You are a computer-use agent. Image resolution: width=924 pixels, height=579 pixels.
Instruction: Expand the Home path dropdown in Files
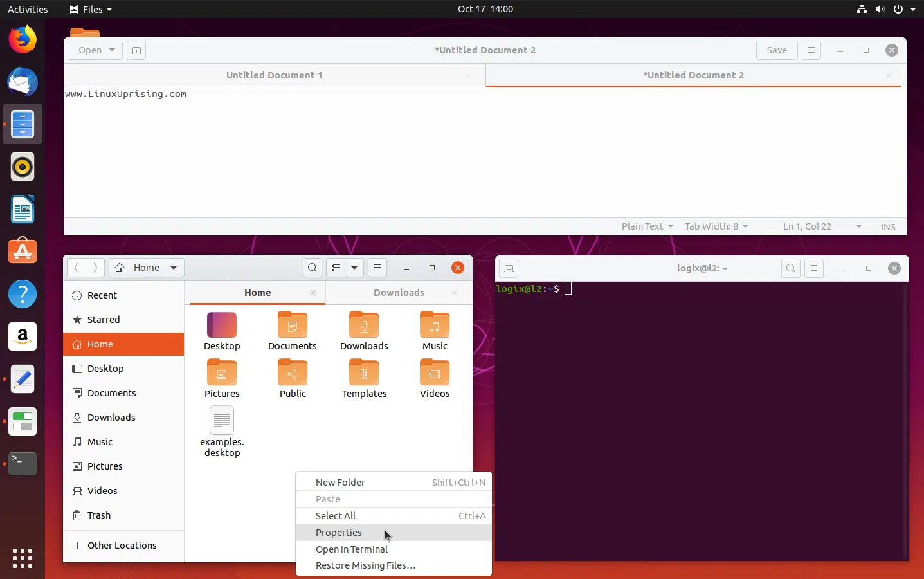coord(174,268)
